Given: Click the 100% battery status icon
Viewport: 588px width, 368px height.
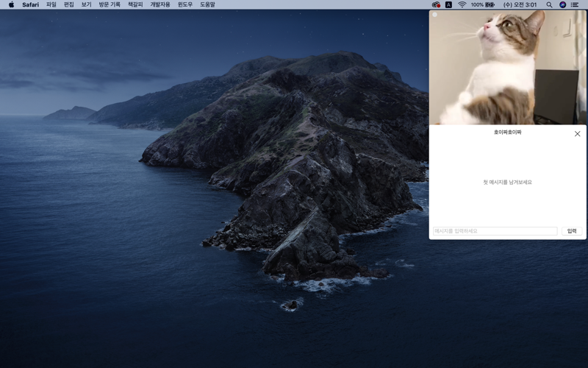Looking at the screenshot, I should (483, 4).
